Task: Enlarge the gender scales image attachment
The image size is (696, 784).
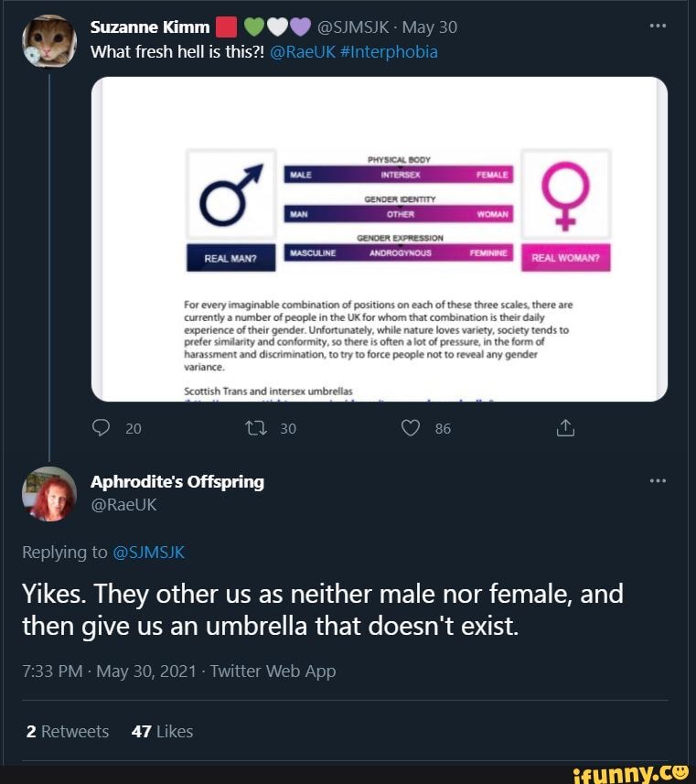Action: [x=380, y=238]
